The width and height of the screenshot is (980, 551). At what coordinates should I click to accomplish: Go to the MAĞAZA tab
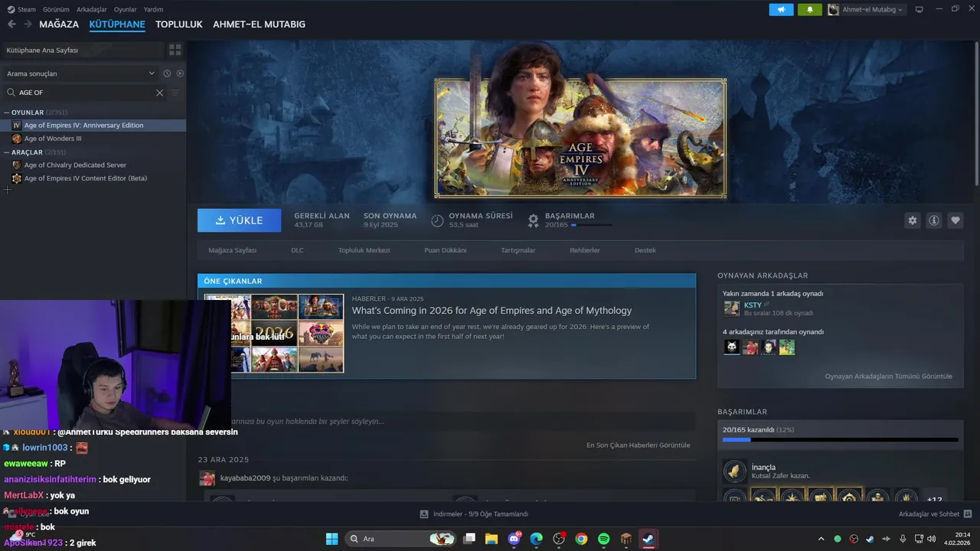[x=59, y=24]
